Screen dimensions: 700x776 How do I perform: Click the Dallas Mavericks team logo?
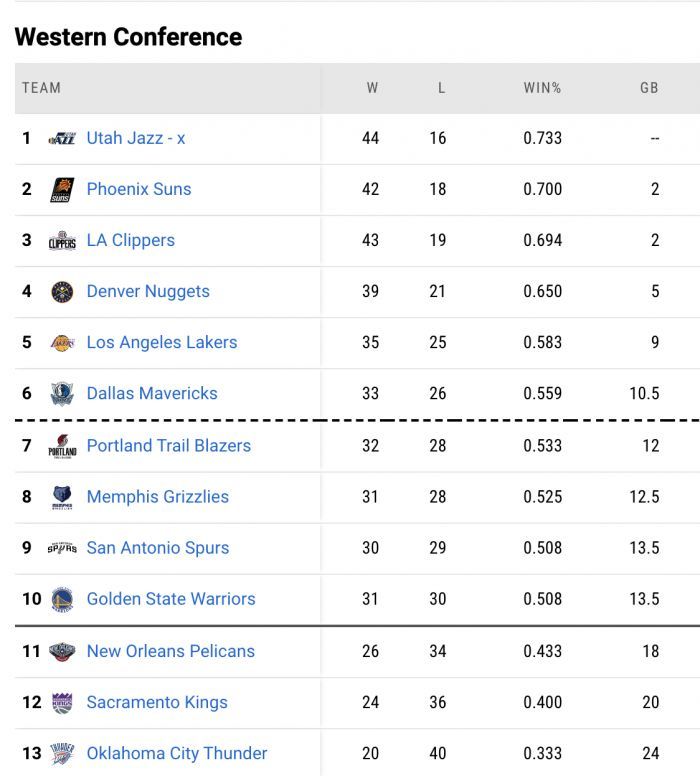[x=62, y=394]
